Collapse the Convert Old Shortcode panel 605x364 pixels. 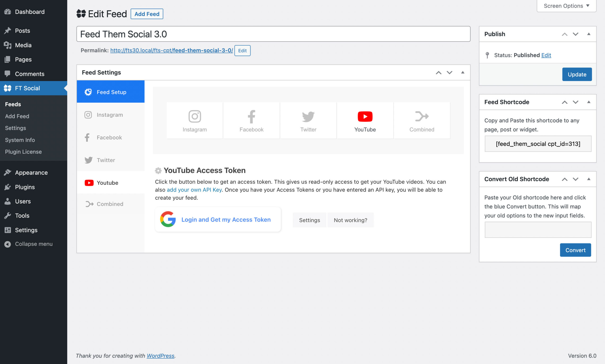click(x=588, y=179)
